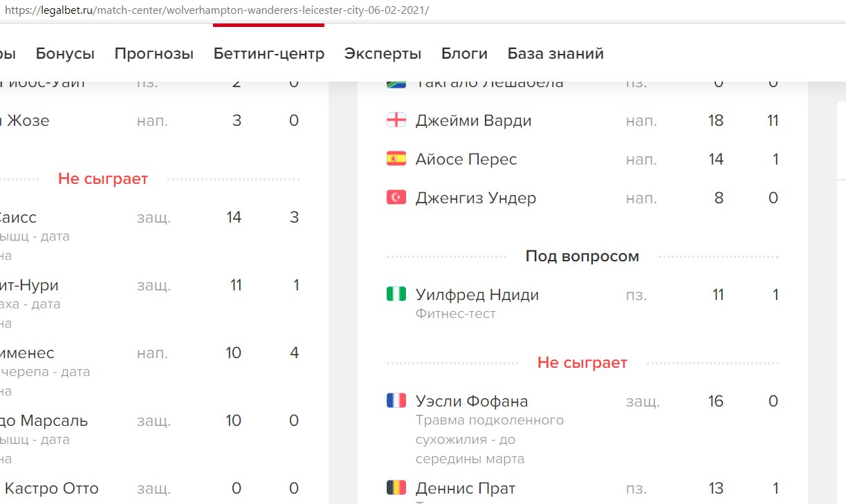The width and height of the screenshot is (846, 504).
Task: Click France flag beside Уэсли Фофана
Action: 396,401
